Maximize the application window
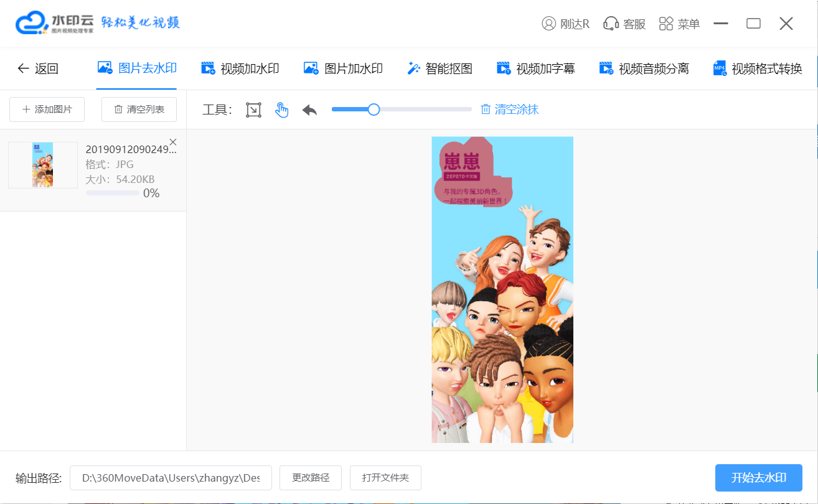The height and width of the screenshot is (504, 818). (753, 24)
